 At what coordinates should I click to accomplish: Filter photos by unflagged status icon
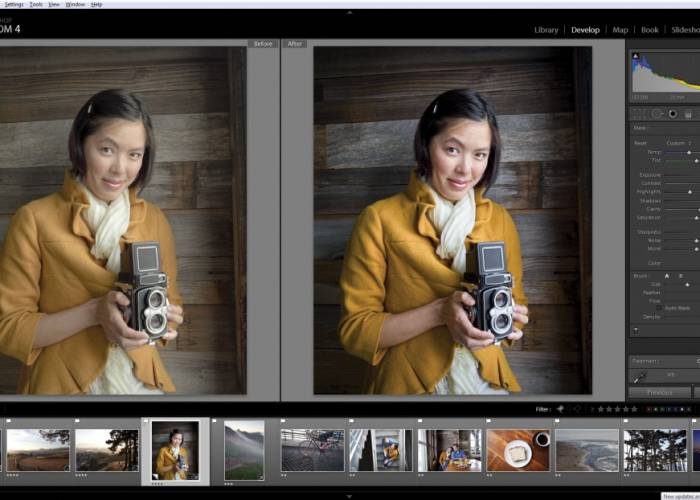coord(577,408)
